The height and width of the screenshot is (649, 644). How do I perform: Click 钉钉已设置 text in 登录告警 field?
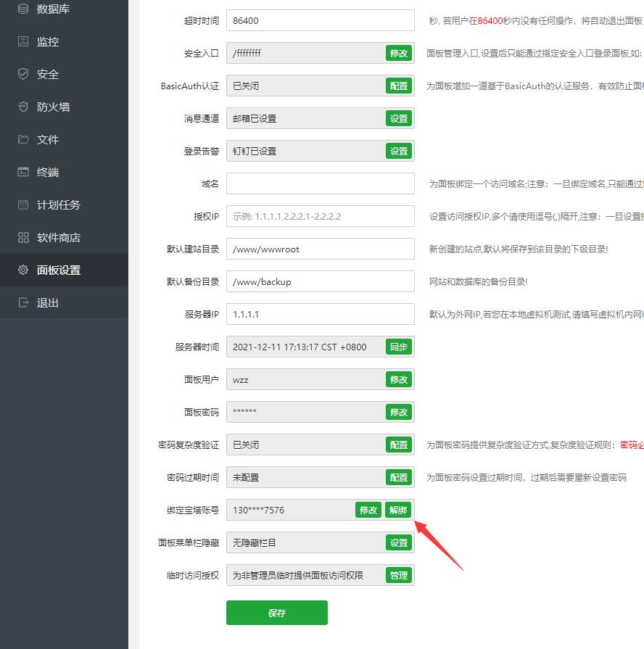click(255, 151)
